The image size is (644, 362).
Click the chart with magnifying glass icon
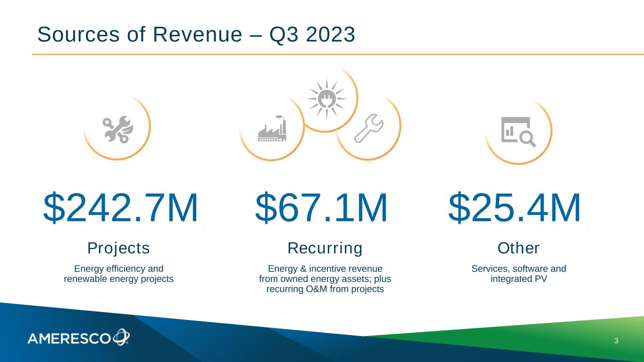[x=518, y=131]
